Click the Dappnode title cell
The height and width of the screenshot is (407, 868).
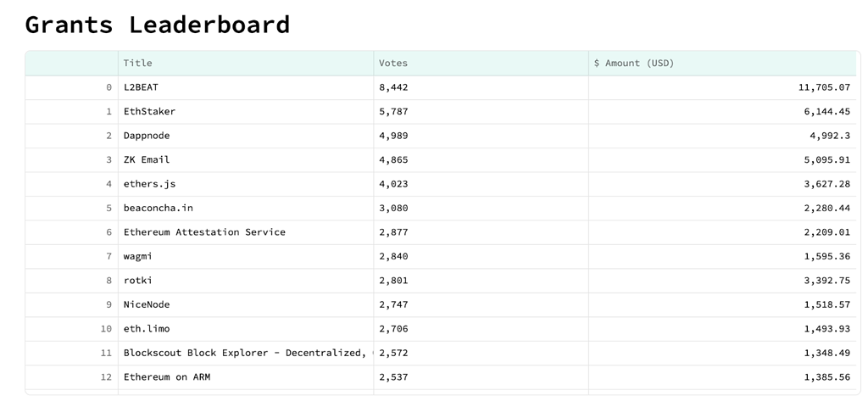point(147,136)
